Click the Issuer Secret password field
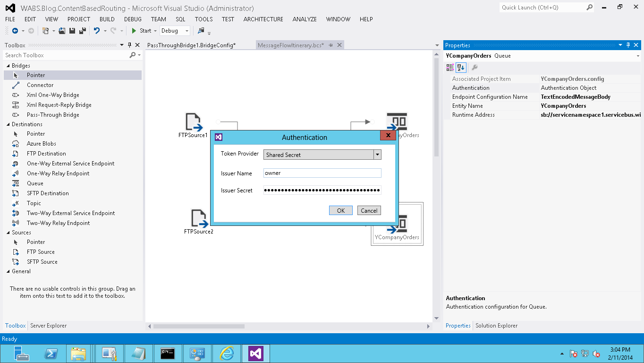The width and height of the screenshot is (644, 363). tap(322, 190)
